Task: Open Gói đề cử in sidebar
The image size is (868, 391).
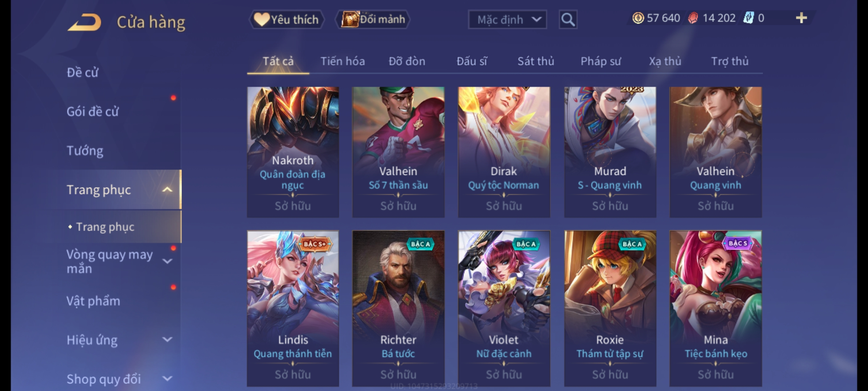Action: pos(93,112)
